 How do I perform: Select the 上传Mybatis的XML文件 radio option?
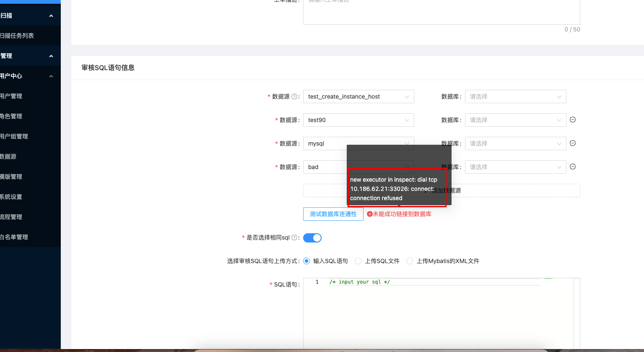[x=409, y=261]
